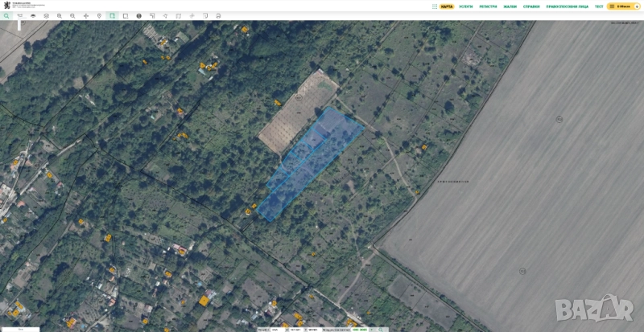The image size is (644, 332).
Task: Open the scale dropdown arrow in bottom bar
Action: click(x=372, y=330)
